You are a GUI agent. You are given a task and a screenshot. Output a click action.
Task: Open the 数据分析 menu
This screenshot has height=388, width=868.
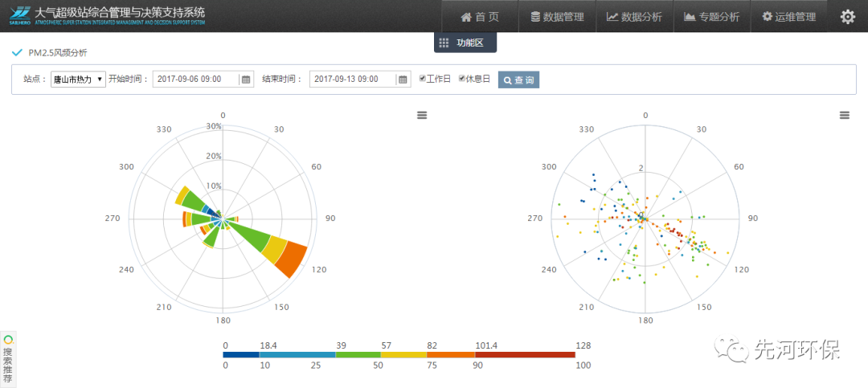(634, 17)
